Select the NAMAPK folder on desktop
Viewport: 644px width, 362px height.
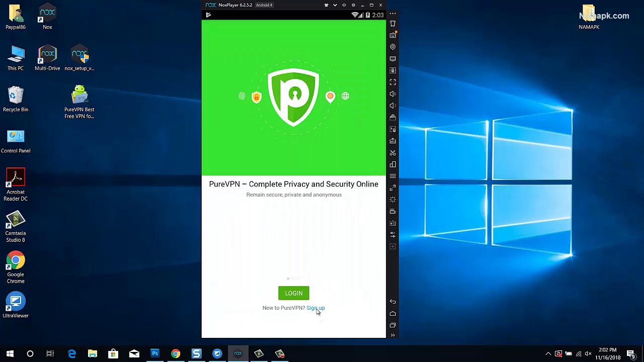pyautogui.click(x=589, y=17)
